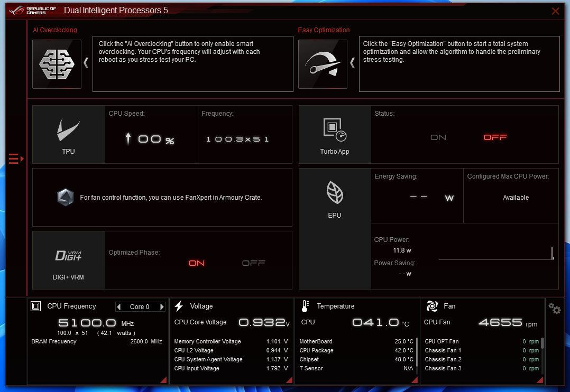The image size is (570, 392).
Task: Set Optimized Phase to OFF
Action: pyautogui.click(x=254, y=263)
